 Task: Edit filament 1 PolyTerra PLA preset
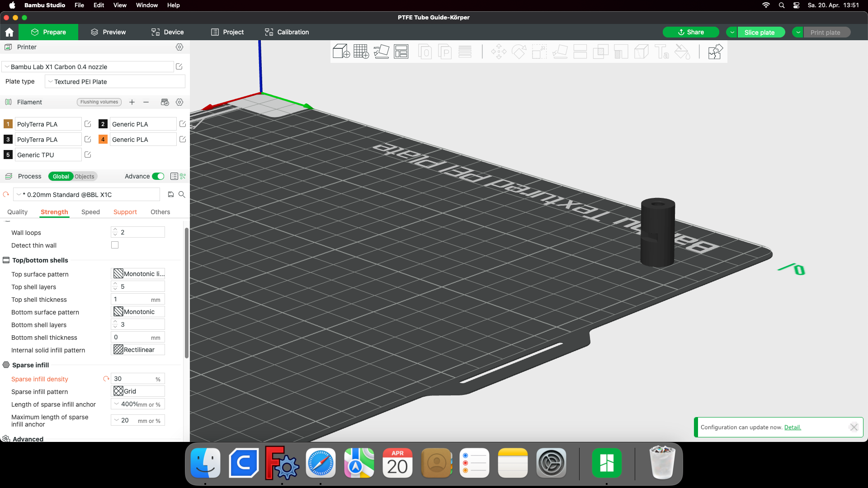(x=88, y=124)
